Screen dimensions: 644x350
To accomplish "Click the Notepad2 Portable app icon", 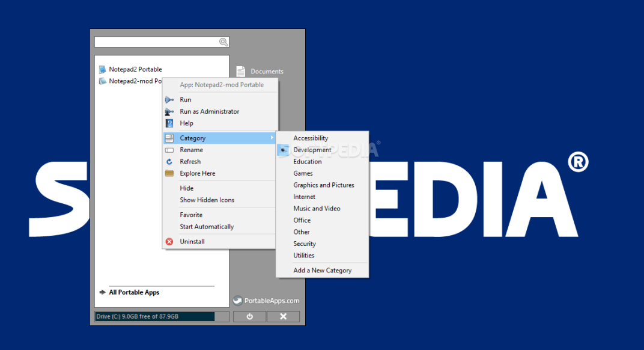I will pyautogui.click(x=103, y=70).
